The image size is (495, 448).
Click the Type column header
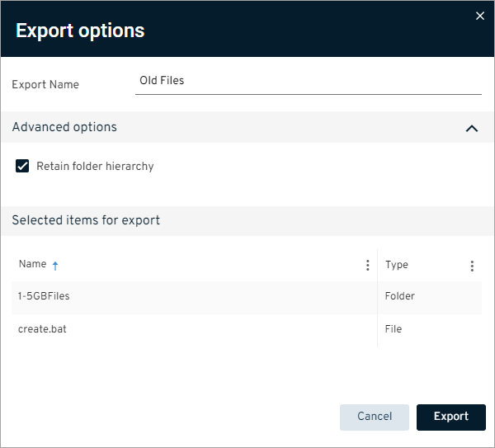click(x=397, y=265)
